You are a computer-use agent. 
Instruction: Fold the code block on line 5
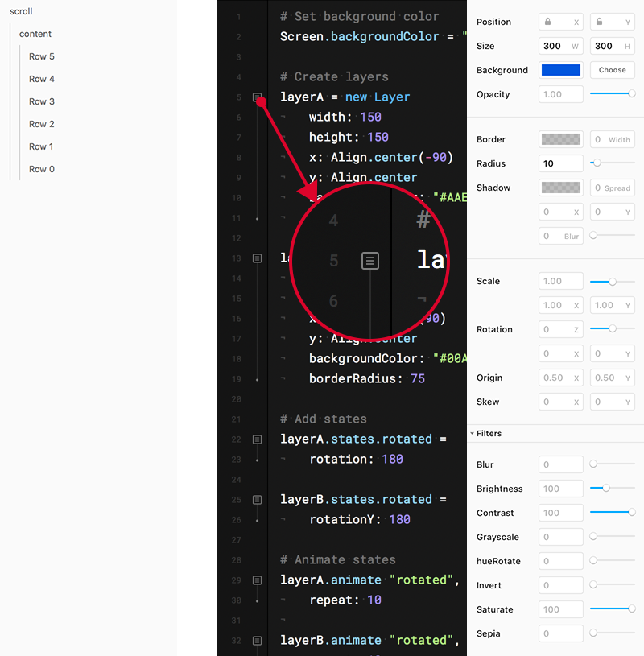258,97
